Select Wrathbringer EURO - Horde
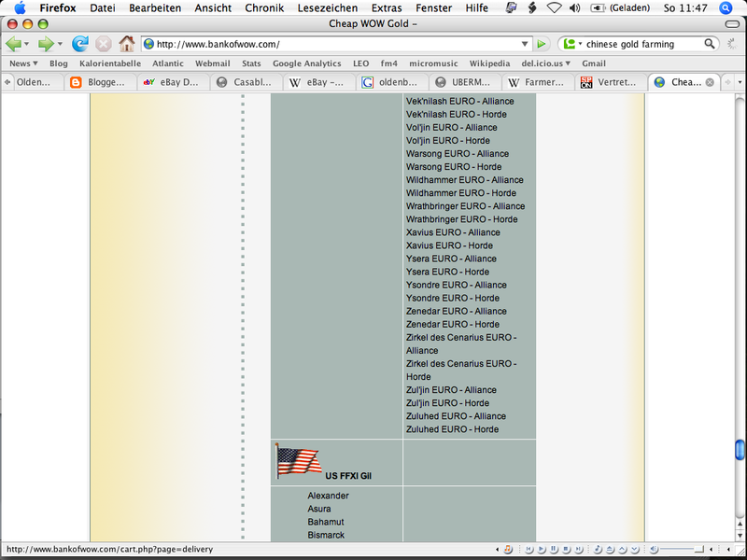 pyautogui.click(x=461, y=219)
